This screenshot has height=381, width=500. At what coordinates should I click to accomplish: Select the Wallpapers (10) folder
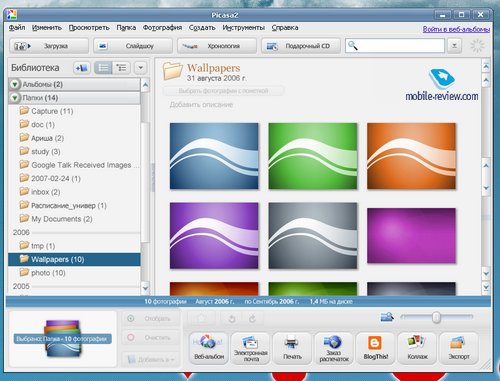pos(74,259)
